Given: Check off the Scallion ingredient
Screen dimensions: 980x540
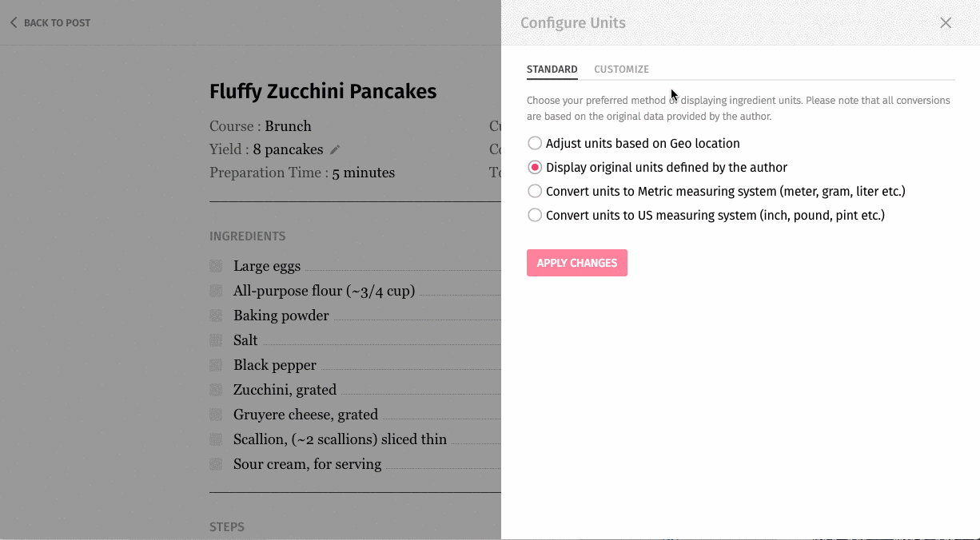Looking at the screenshot, I should point(216,439).
